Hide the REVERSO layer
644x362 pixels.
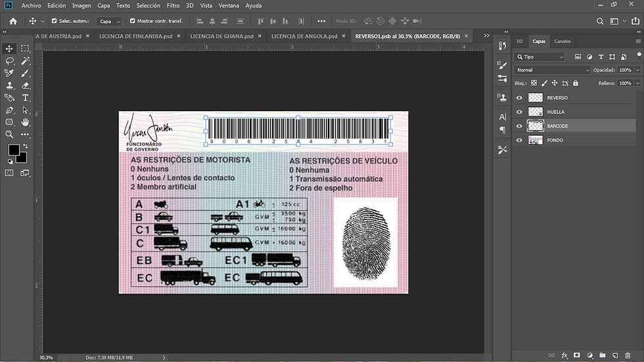pos(519,98)
